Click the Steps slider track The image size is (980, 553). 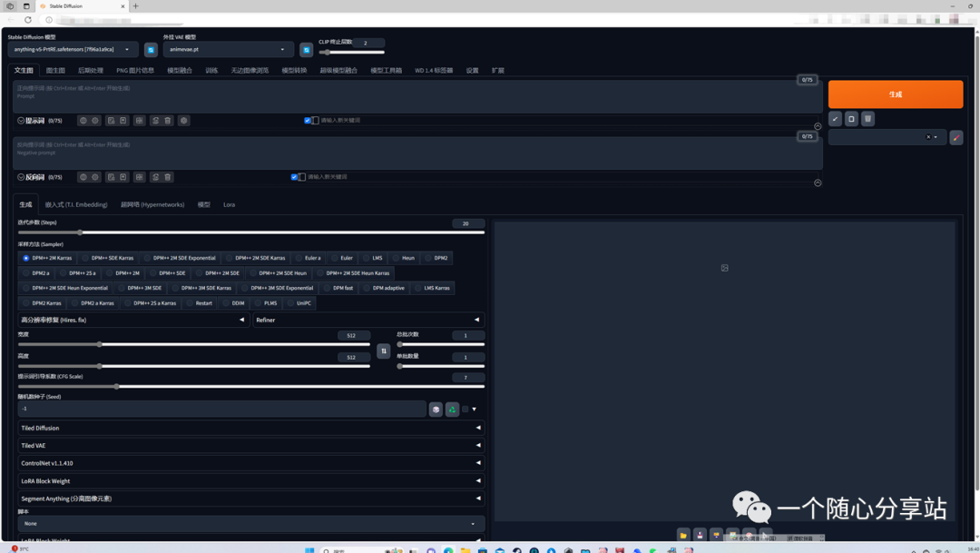[x=251, y=232]
